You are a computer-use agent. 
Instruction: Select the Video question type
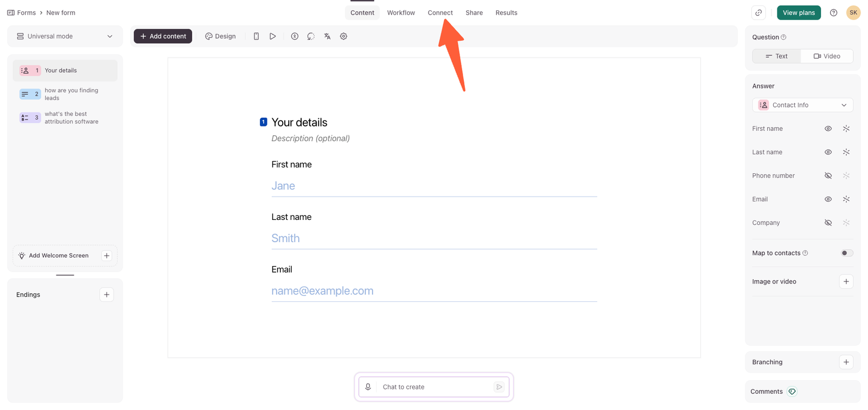827,56
